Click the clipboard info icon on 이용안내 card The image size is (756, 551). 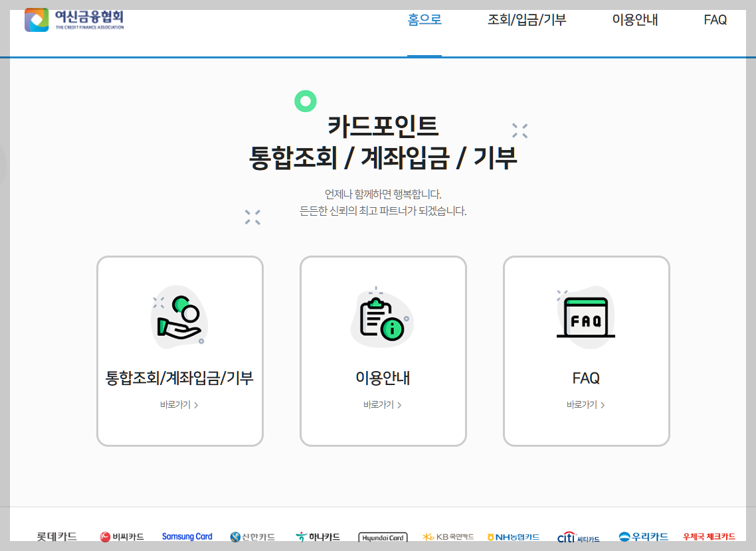[x=383, y=317]
